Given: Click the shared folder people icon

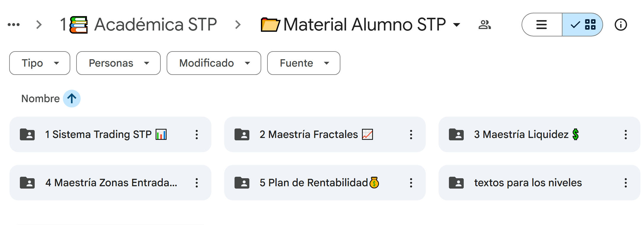Looking at the screenshot, I should [484, 25].
